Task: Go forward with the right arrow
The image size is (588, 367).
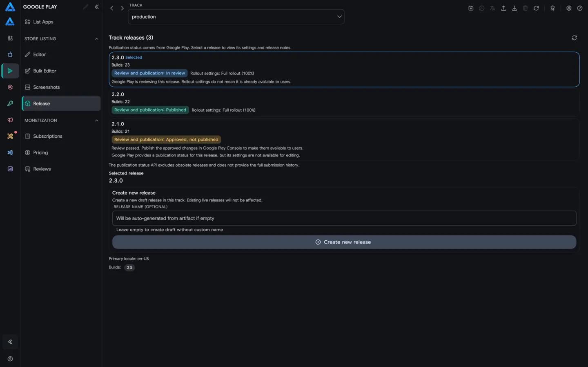Action: (122, 8)
